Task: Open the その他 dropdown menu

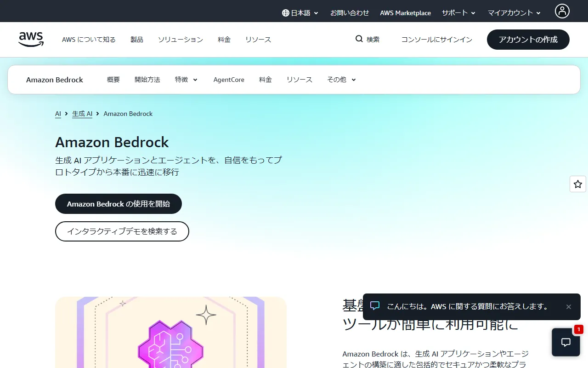Action: coord(340,79)
